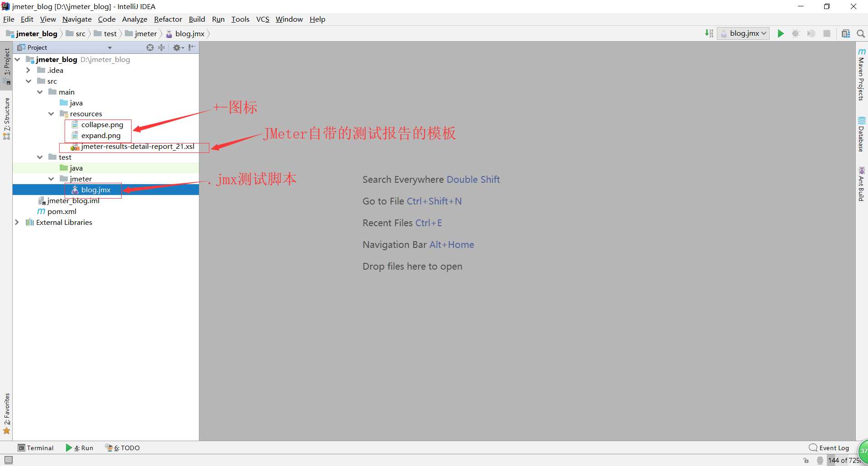The height and width of the screenshot is (466, 868).
Task: Collapse the src folder
Action: 28,81
